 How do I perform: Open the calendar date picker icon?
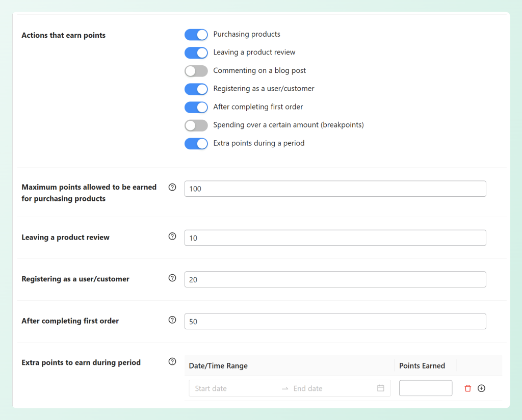(x=380, y=388)
